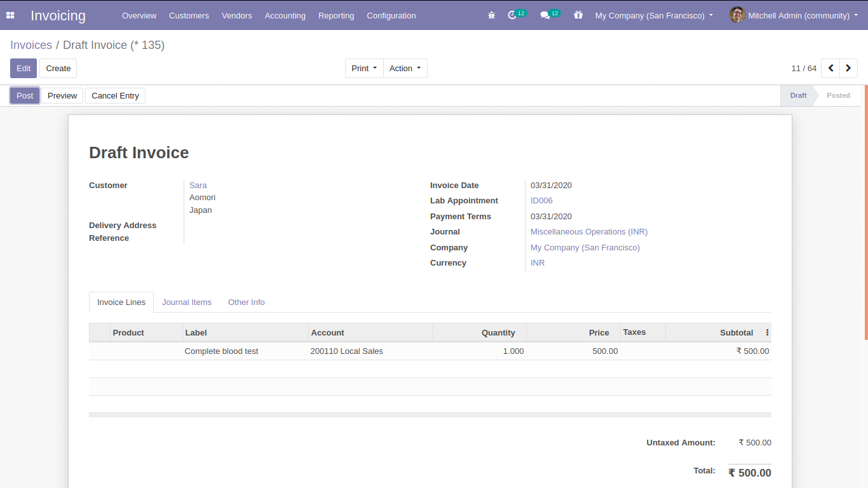This screenshot has height=488, width=868.
Task: Switch to Other Info tab
Action: pyautogui.click(x=247, y=302)
